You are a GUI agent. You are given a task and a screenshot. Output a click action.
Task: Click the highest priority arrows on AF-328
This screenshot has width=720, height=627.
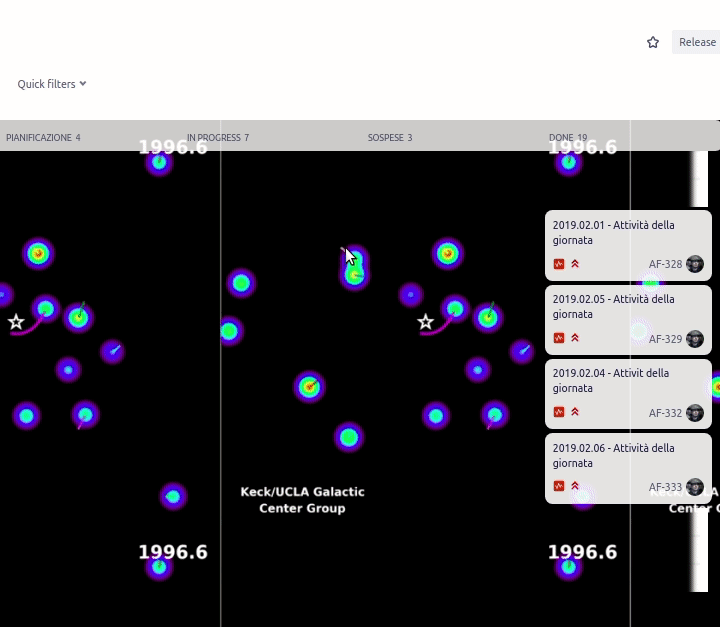(575, 264)
